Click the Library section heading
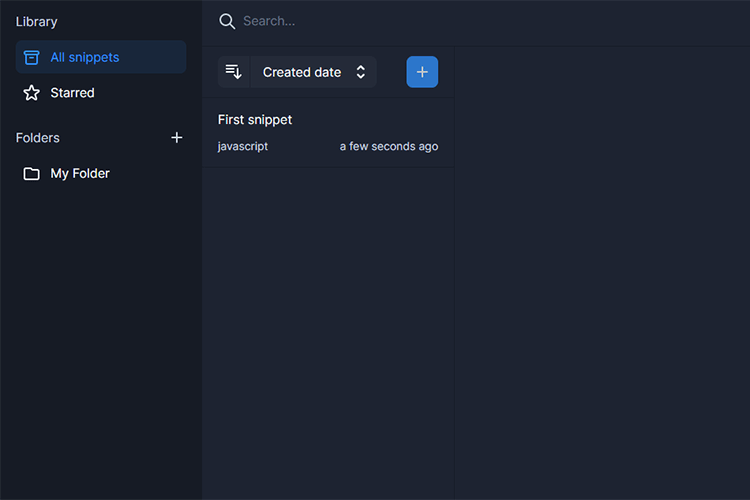This screenshot has width=750, height=500. [37, 21]
